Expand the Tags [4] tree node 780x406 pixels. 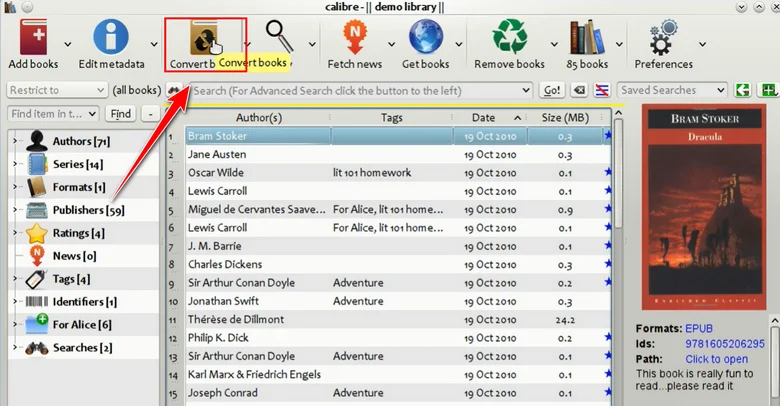[x=15, y=279]
